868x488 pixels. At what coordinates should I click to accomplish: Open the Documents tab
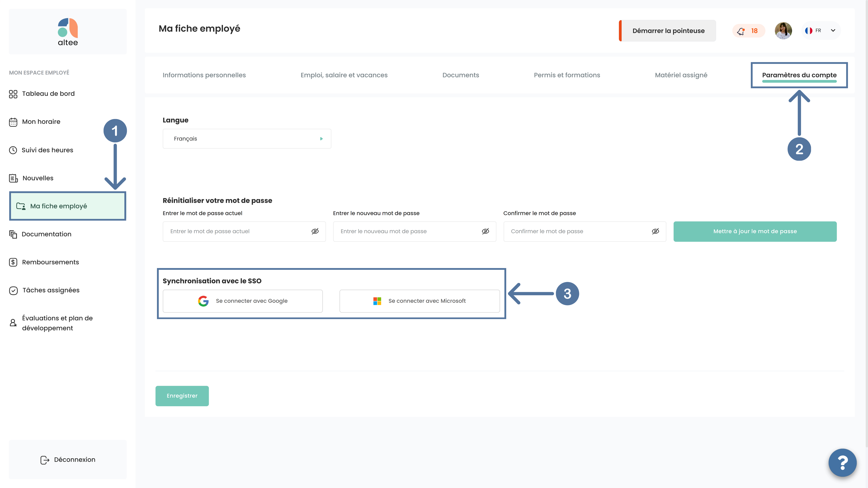pos(461,75)
